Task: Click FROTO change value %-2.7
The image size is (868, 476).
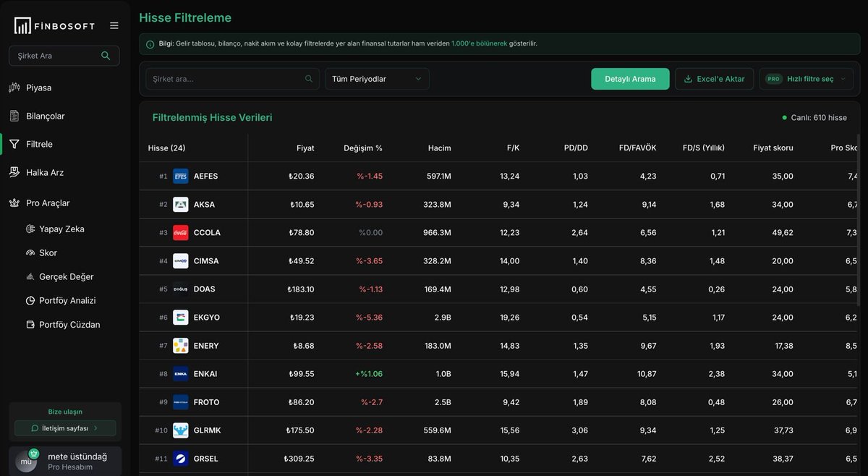Action: click(372, 402)
